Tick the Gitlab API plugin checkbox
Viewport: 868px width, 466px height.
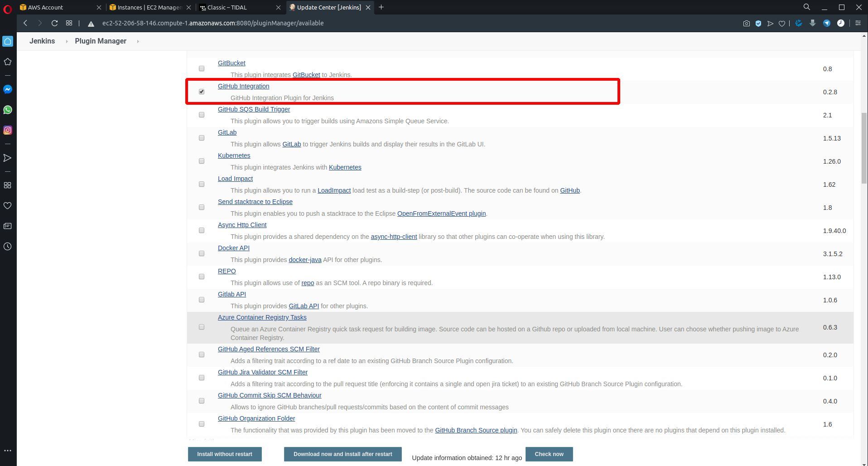[x=202, y=300]
